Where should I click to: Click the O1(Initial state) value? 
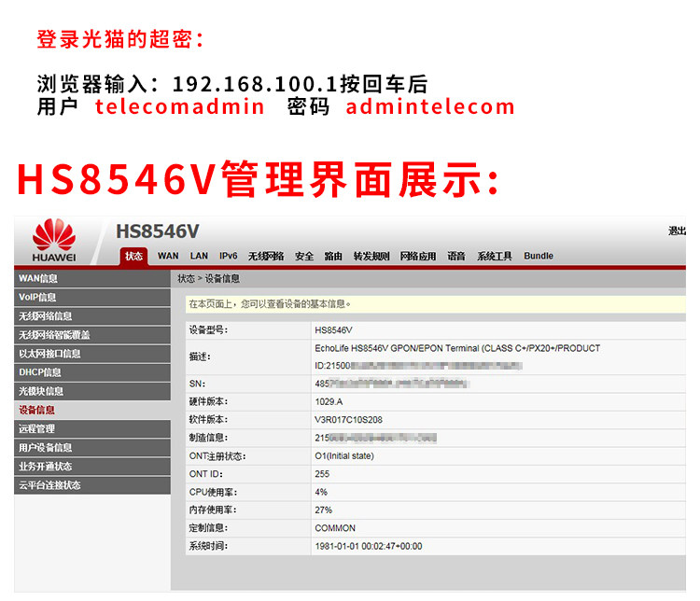click(x=344, y=456)
